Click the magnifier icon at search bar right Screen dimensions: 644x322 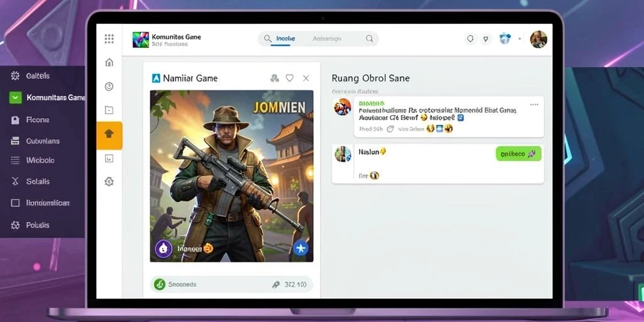coord(369,38)
